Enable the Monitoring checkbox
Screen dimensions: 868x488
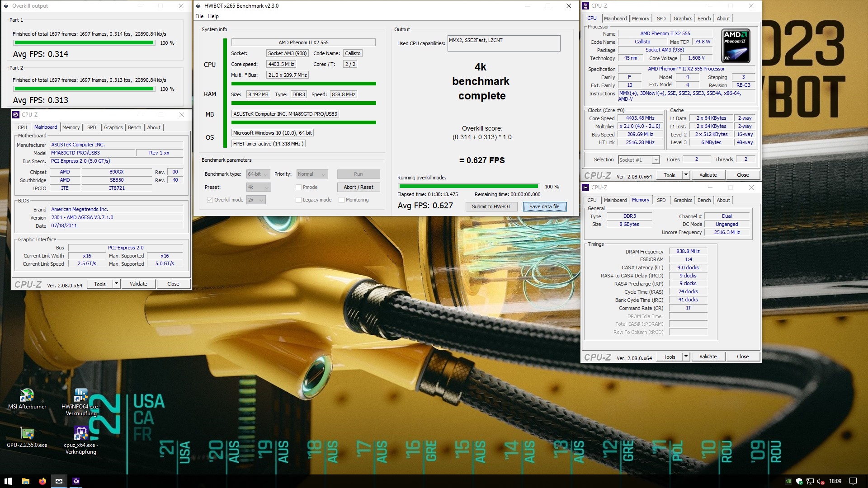341,200
